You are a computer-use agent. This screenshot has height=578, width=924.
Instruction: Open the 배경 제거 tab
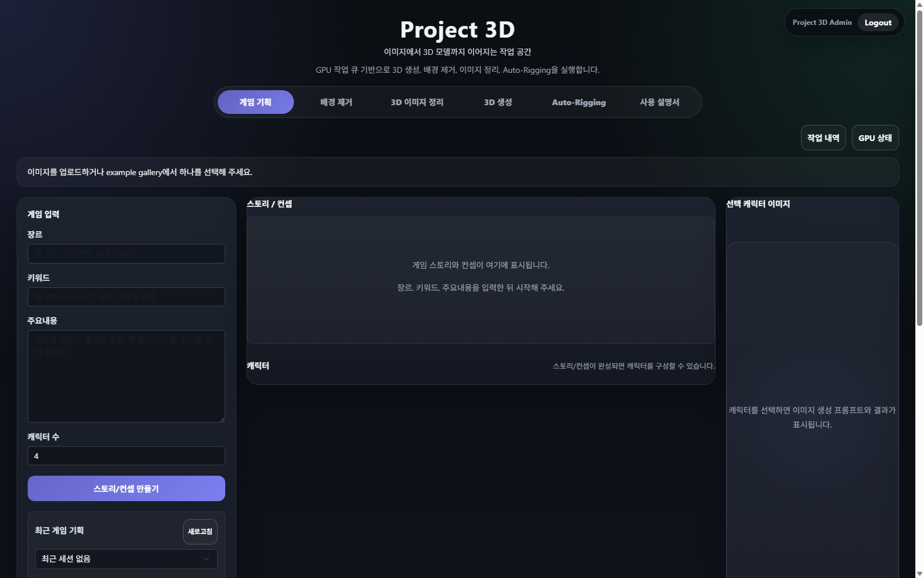(x=336, y=102)
